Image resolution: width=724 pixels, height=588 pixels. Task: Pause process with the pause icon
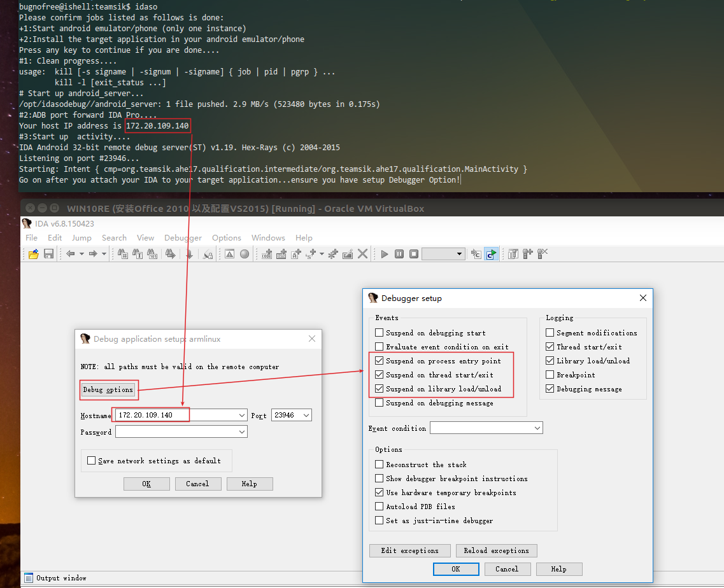pos(399,254)
